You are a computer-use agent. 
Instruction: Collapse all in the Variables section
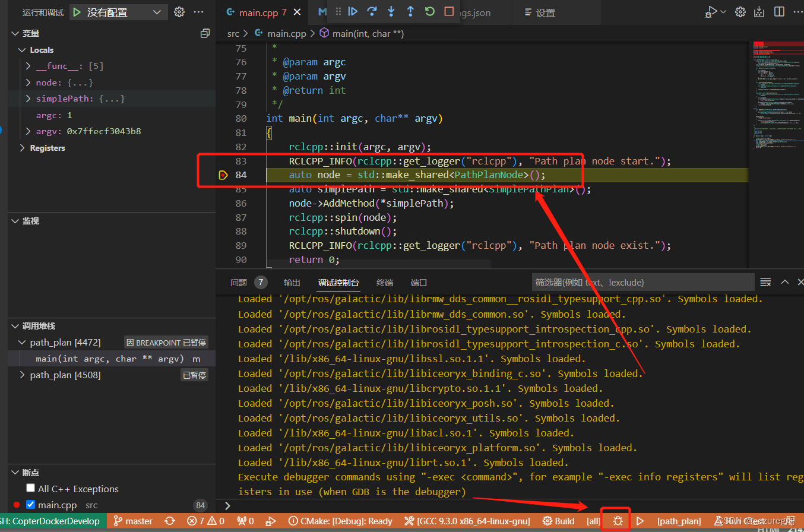tap(205, 33)
